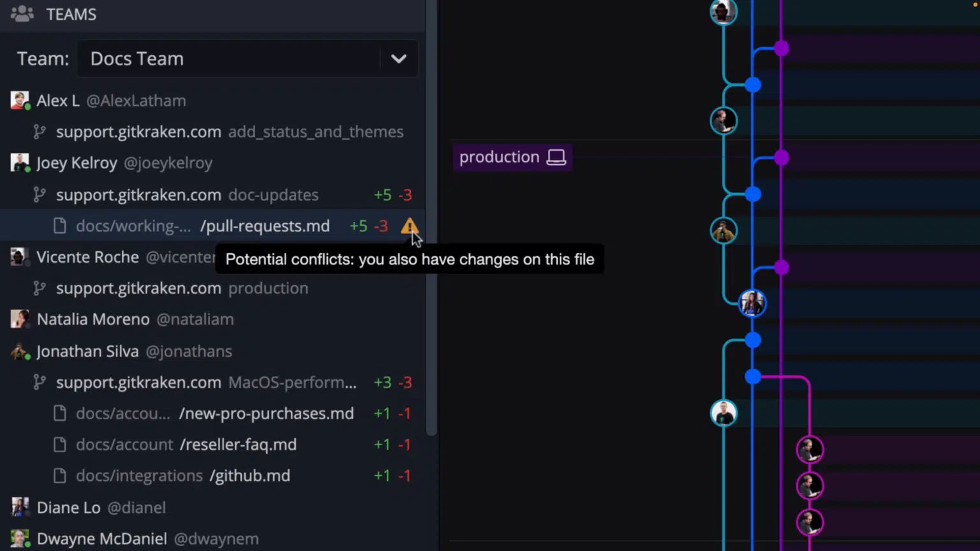Click laptop icon on production branch label
Viewport: 980px width, 551px height.
coord(556,157)
